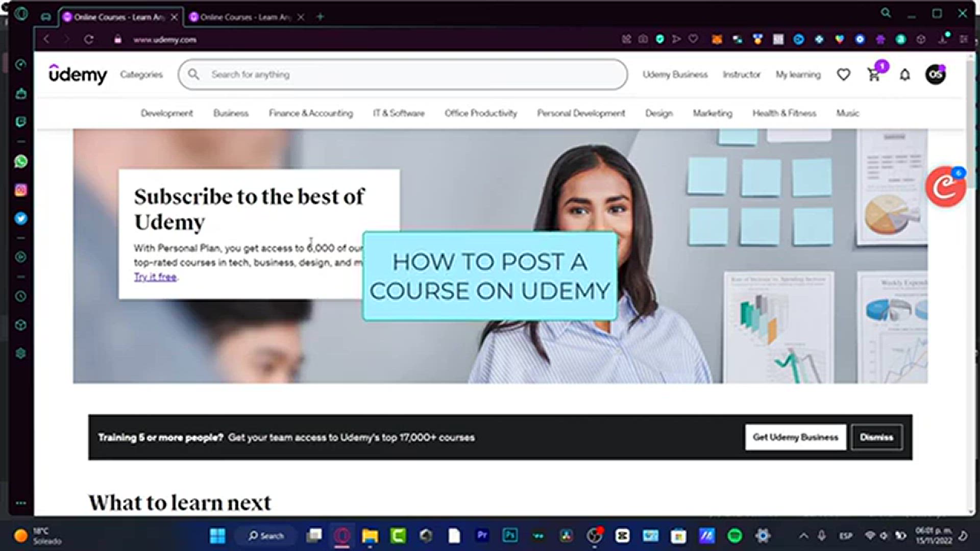Click the sidebar three-dots more button
980x551 pixels.
click(x=21, y=503)
